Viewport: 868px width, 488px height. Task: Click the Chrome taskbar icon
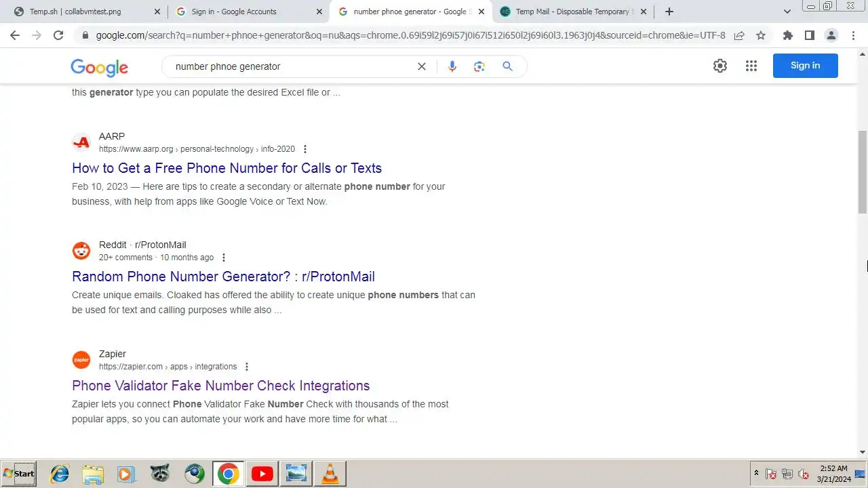tap(228, 474)
